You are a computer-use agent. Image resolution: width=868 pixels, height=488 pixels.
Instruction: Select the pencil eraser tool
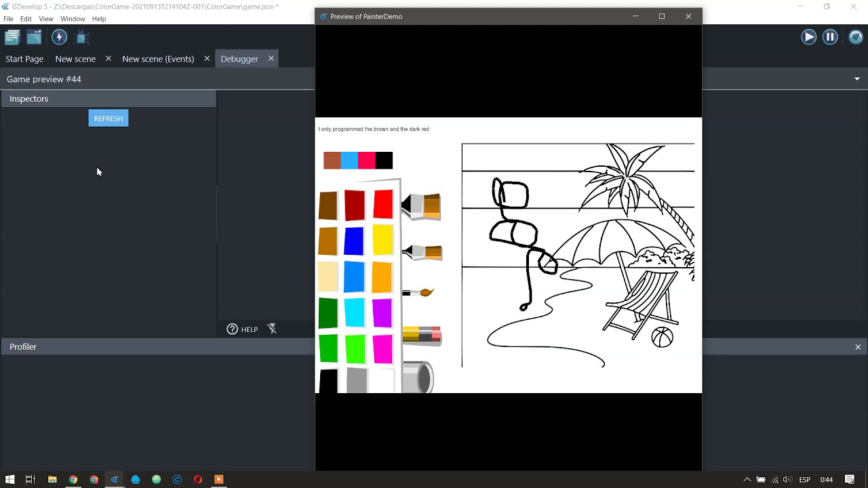(x=422, y=335)
